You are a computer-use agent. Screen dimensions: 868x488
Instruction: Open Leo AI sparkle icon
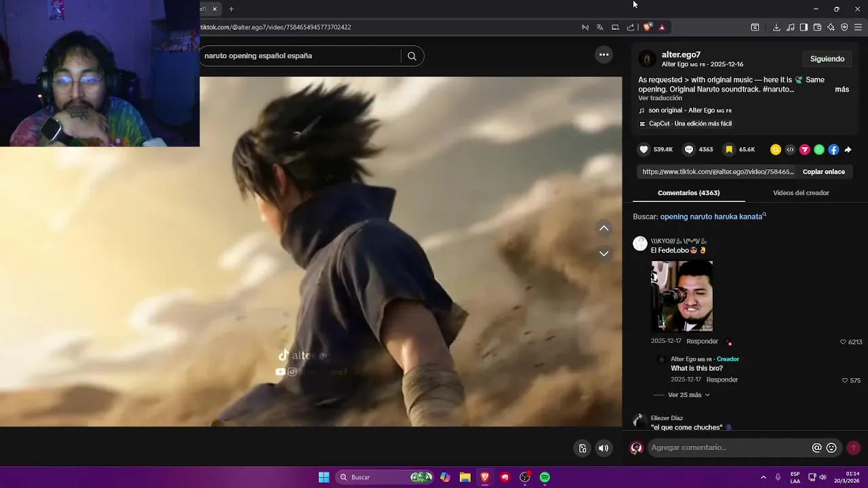pyautogui.click(x=831, y=27)
